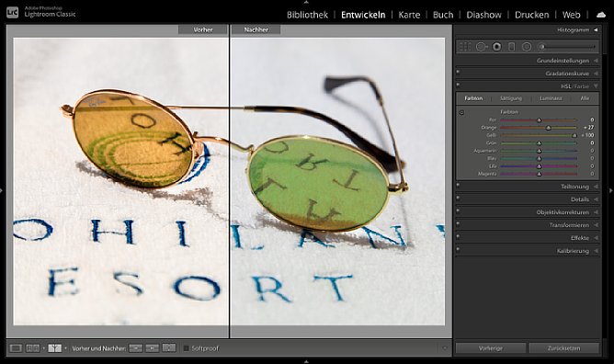Enable the Softproof checkbox

click(x=187, y=348)
